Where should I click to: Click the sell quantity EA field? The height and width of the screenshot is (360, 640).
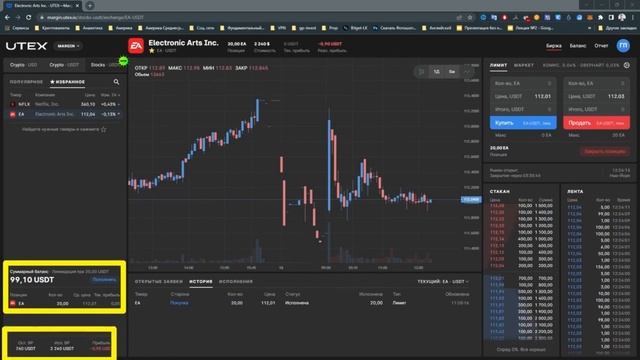(596, 83)
